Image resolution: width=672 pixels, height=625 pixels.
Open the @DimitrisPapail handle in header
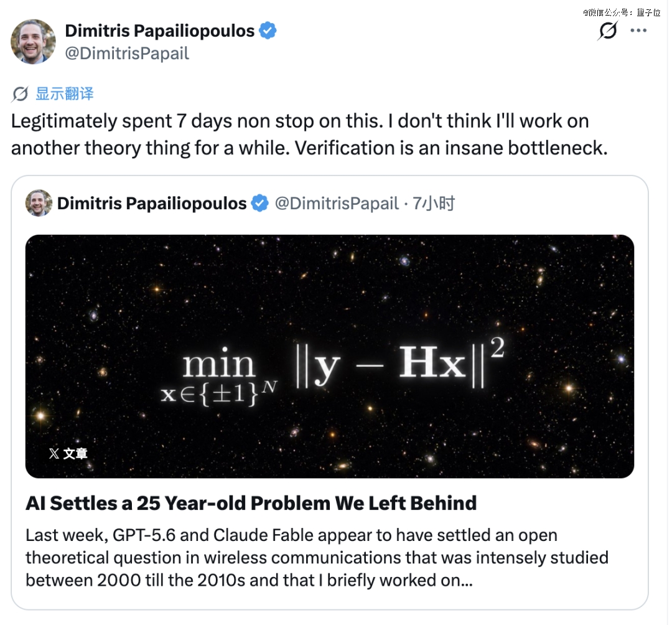pos(127,54)
